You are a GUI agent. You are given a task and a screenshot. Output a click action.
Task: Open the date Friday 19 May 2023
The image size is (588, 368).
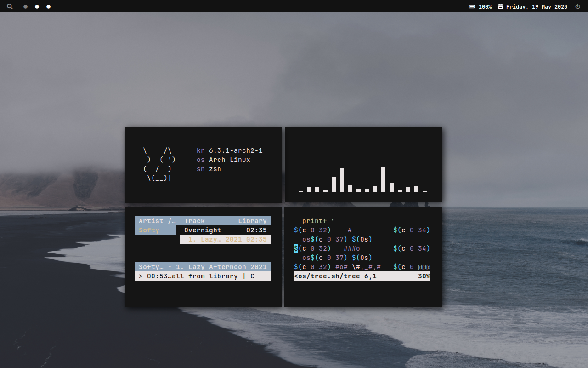[537, 7]
